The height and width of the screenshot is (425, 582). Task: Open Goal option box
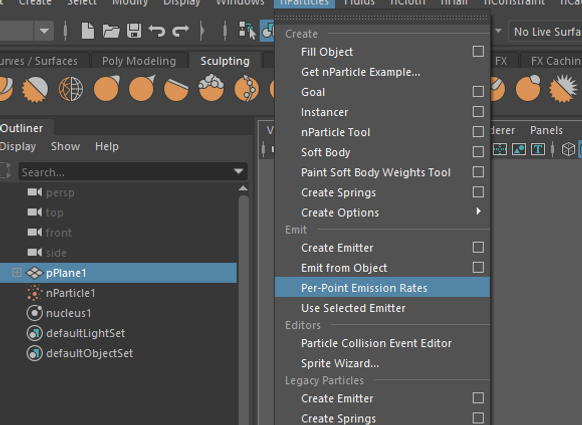pyautogui.click(x=478, y=92)
